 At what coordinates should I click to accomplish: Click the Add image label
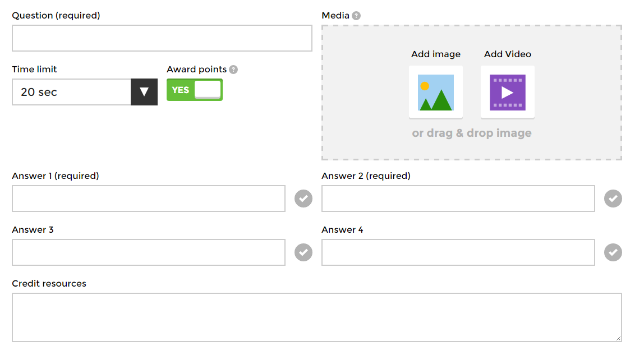click(x=436, y=54)
